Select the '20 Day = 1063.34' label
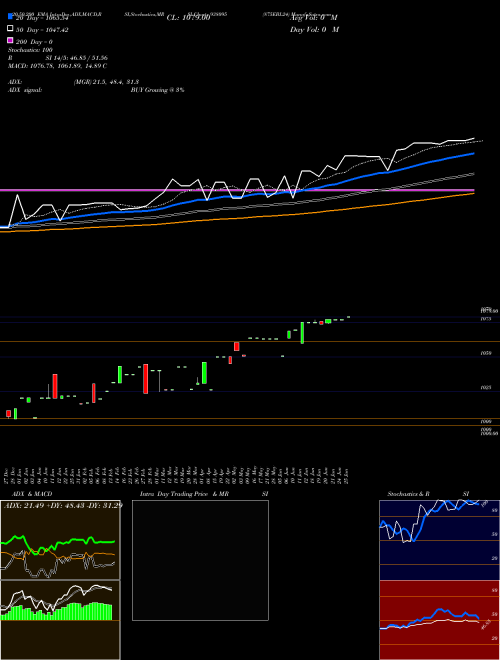This screenshot has height=660, width=500. [42, 18]
